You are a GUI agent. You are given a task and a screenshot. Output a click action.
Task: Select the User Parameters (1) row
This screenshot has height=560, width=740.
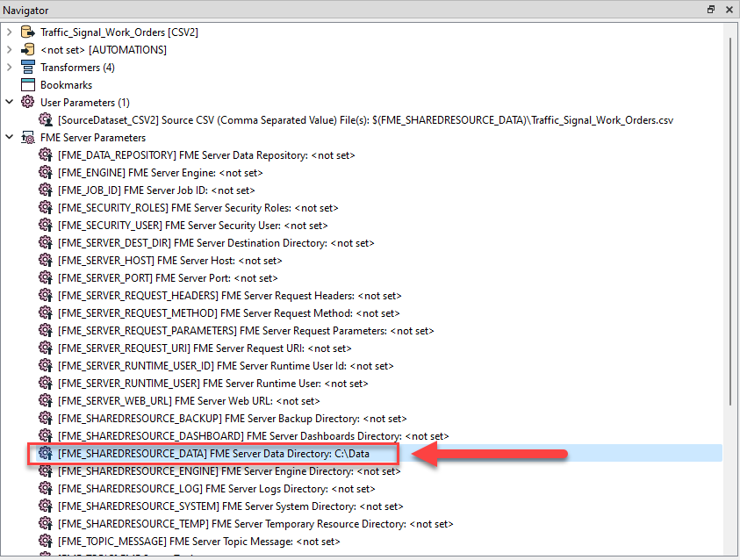click(85, 103)
